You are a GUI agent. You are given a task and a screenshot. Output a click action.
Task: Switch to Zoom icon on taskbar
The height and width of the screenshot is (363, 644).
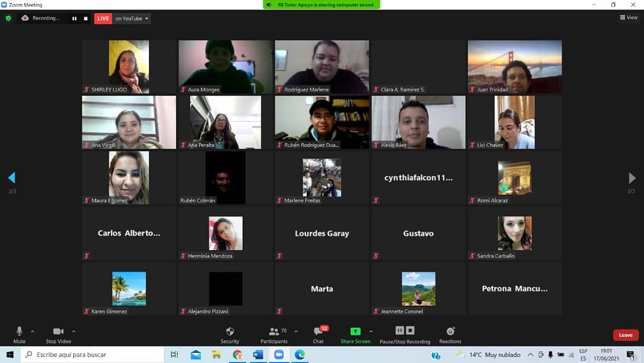click(x=279, y=355)
